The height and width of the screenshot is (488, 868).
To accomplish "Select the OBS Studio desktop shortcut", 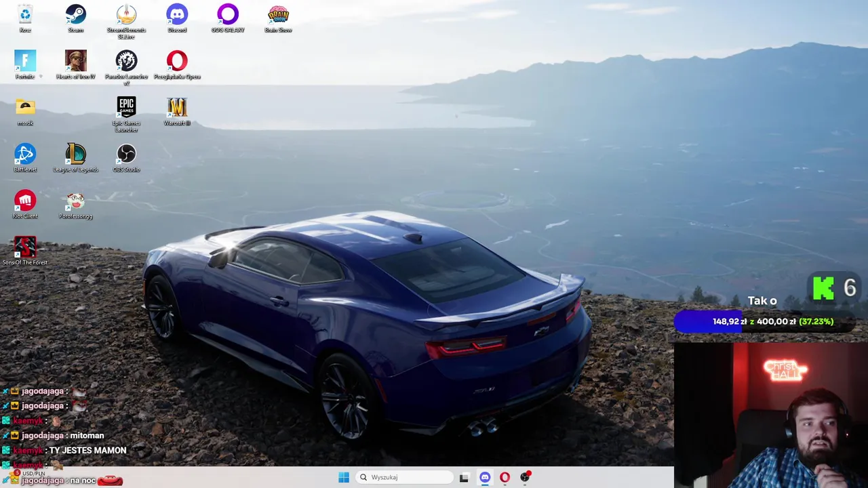I will [x=126, y=158].
